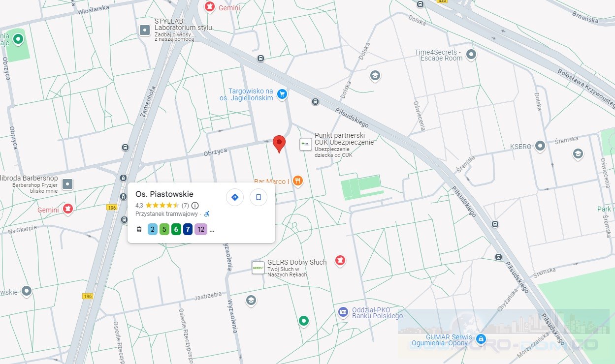This screenshot has height=364, width=615.
Task: Click tram line 6 green badge
Action: point(176,229)
